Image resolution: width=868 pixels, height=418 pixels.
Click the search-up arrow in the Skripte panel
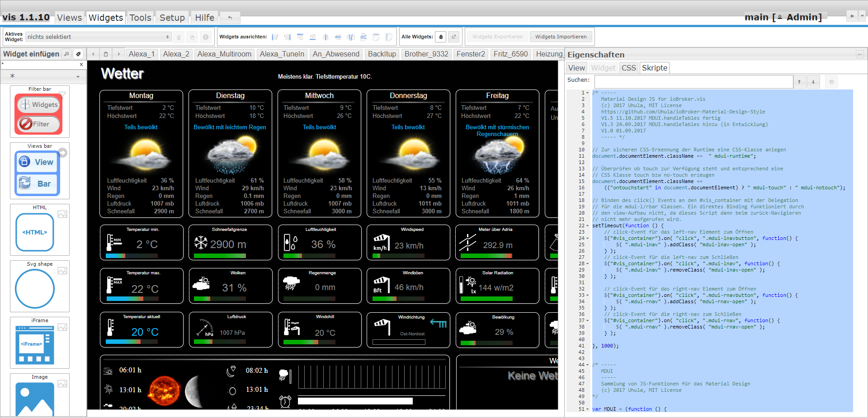point(799,82)
